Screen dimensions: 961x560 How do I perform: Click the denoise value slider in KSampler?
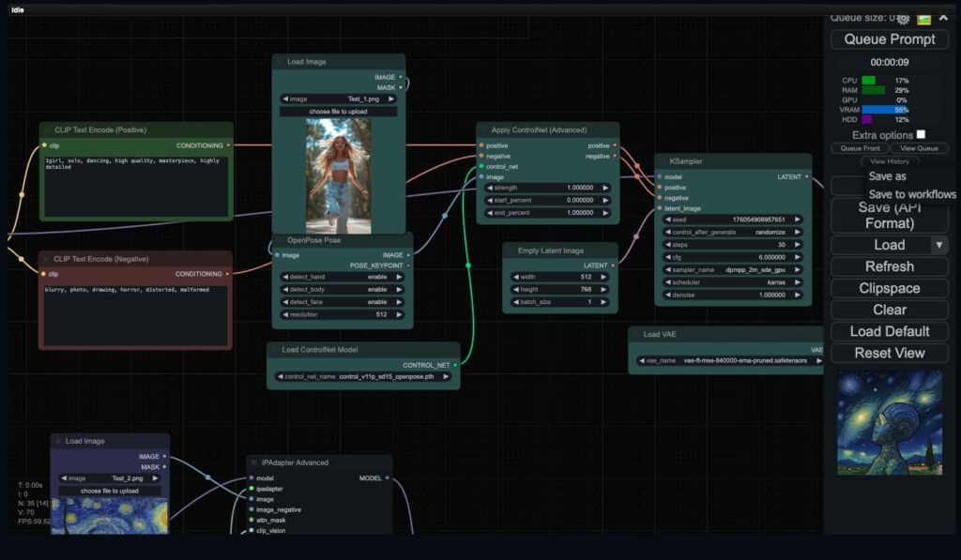(x=732, y=295)
